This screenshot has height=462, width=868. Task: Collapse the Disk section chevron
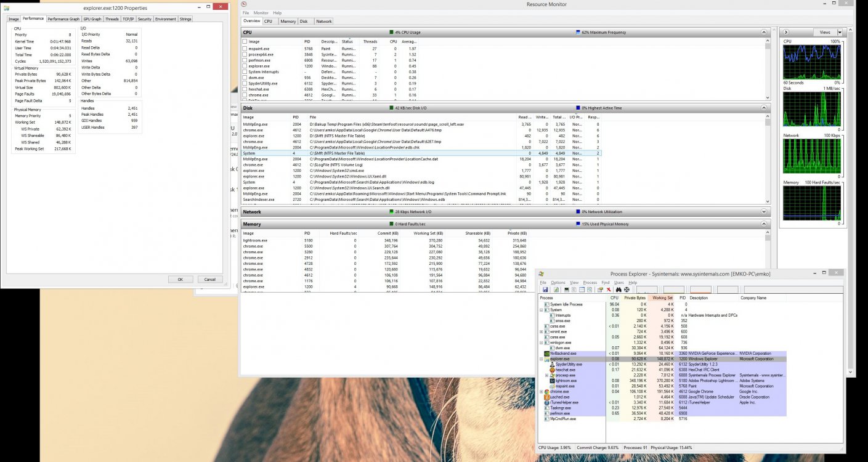(764, 108)
